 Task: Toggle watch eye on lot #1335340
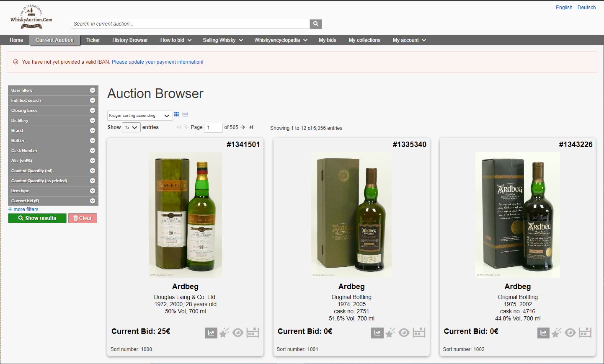404,333
